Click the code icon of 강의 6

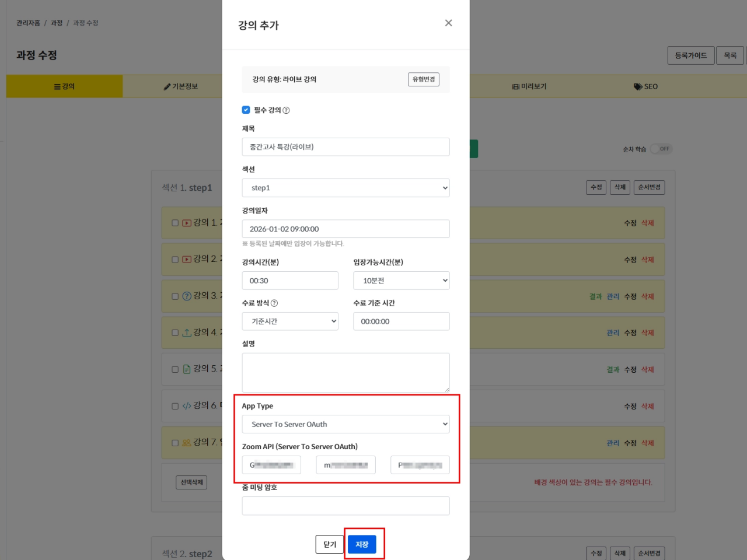(x=187, y=406)
